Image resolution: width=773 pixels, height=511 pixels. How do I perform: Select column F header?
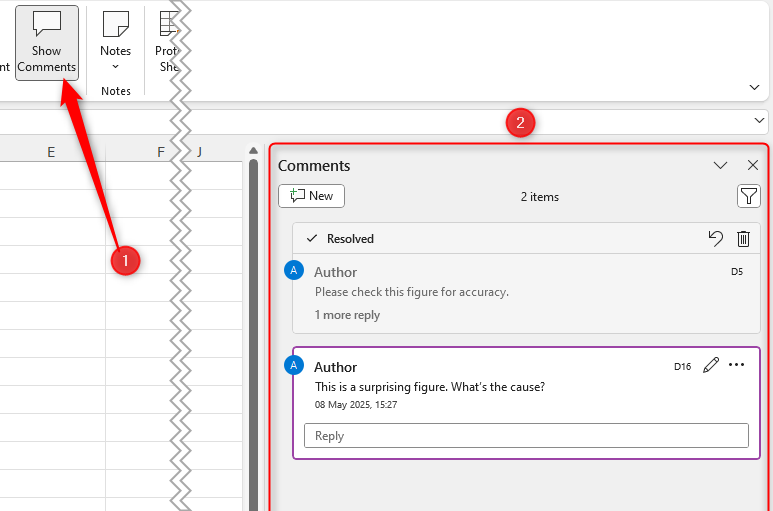coord(160,152)
